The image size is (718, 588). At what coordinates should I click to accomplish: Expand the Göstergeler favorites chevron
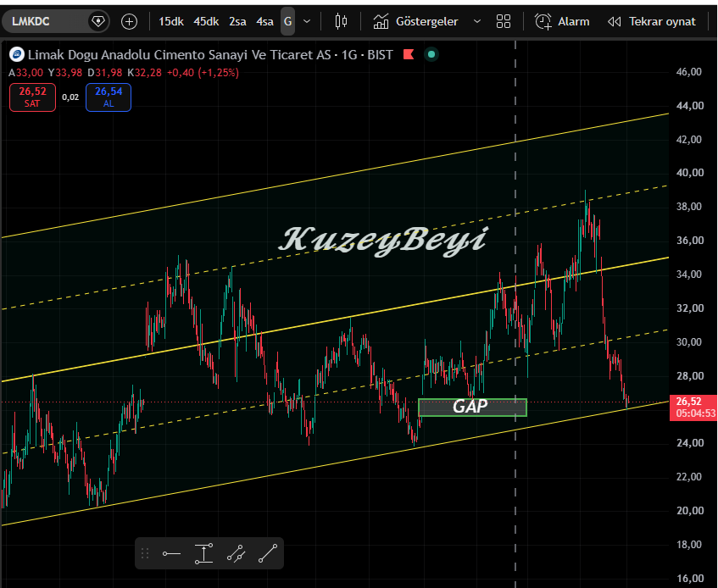(x=476, y=21)
